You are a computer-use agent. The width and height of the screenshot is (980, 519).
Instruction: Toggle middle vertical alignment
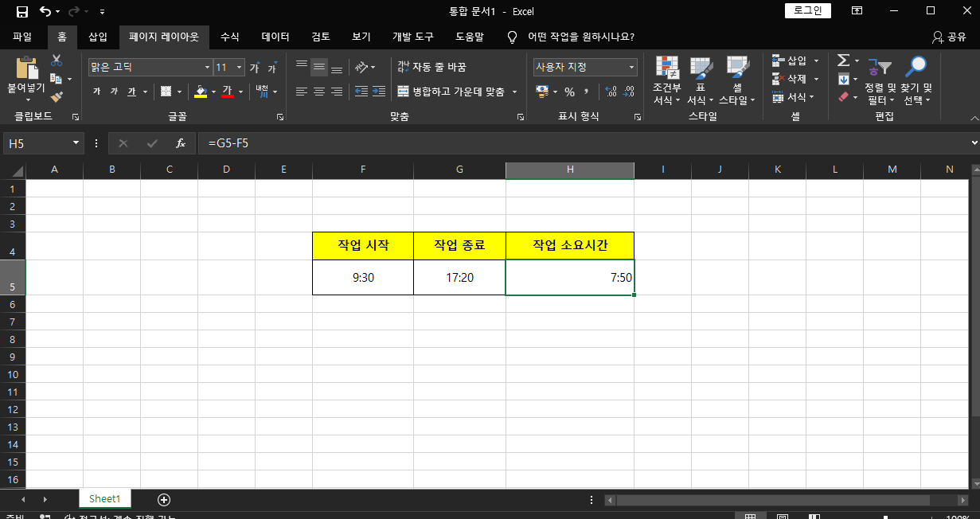(x=319, y=68)
